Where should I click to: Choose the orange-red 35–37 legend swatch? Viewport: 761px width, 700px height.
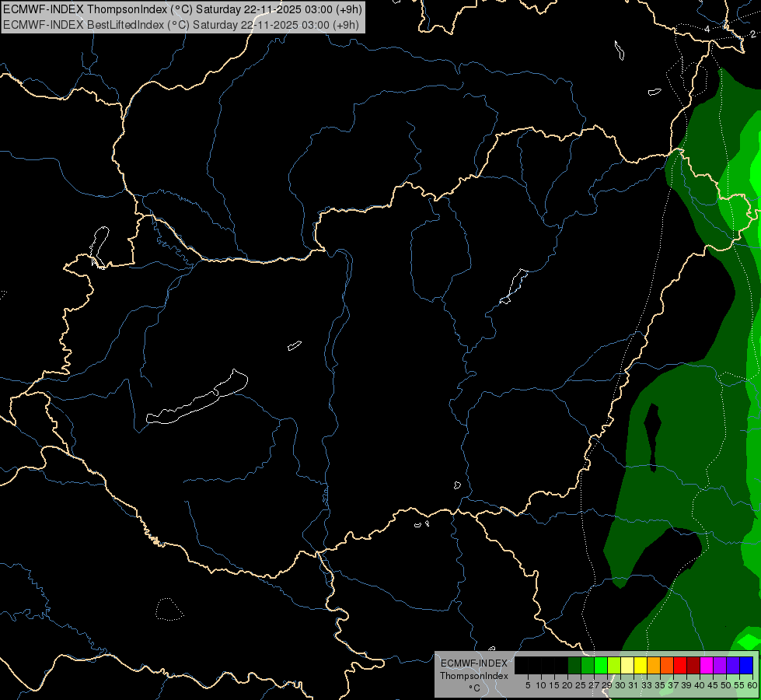click(x=667, y=665)
